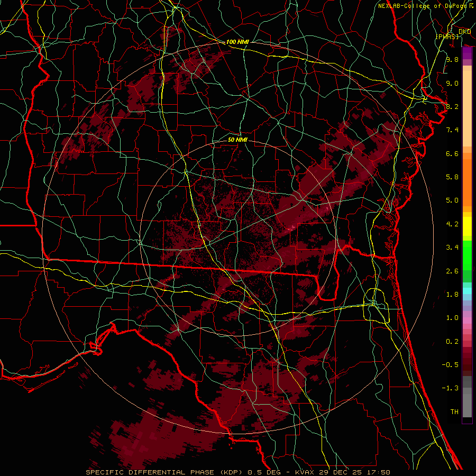This screenshot has width=476, height=476.
Task: Click the cyan segment of the color bar
Action: coord(467,291)
